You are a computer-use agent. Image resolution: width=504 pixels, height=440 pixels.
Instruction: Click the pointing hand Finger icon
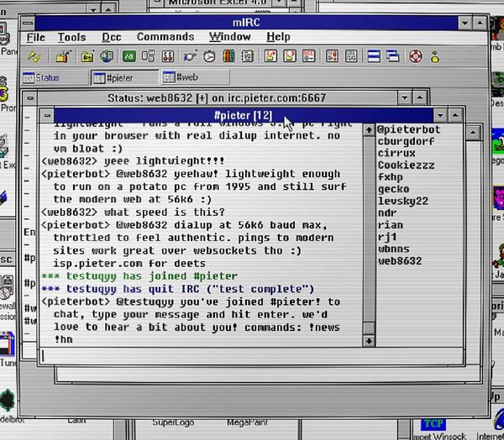pyautogui.click(x=190, y=56)
